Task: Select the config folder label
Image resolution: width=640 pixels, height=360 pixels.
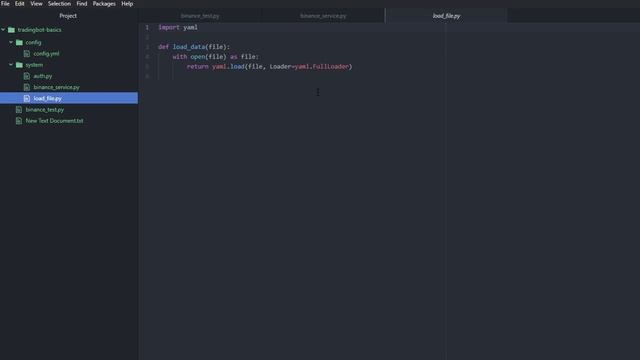Action: [33, 42]
